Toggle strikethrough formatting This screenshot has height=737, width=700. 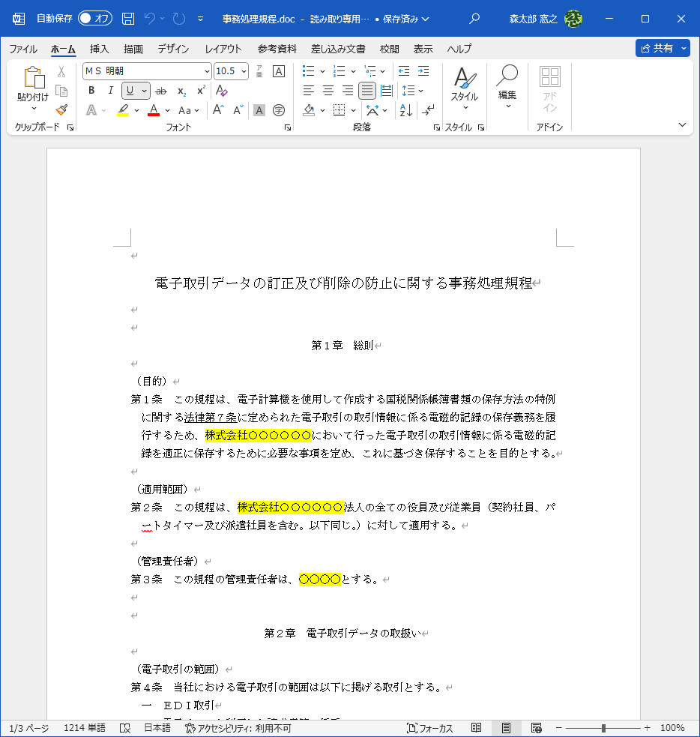click(x=160, y=91)
